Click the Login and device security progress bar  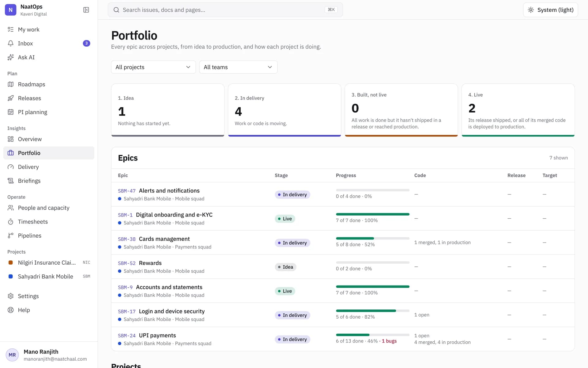pos(373,311)
